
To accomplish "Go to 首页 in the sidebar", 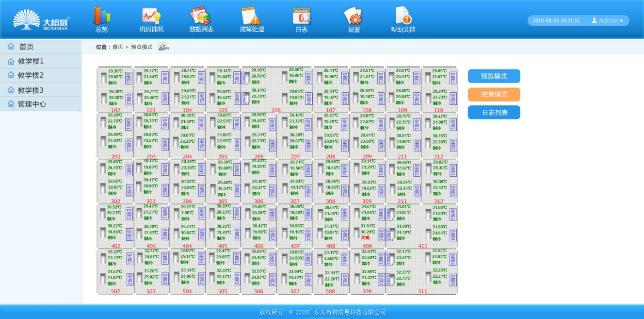I will click(x=41, y=47).
